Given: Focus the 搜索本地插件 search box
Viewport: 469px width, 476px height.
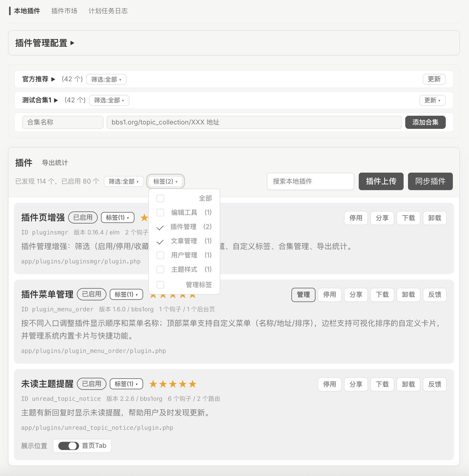Looking at the screenshot, I should pos(311,181).
